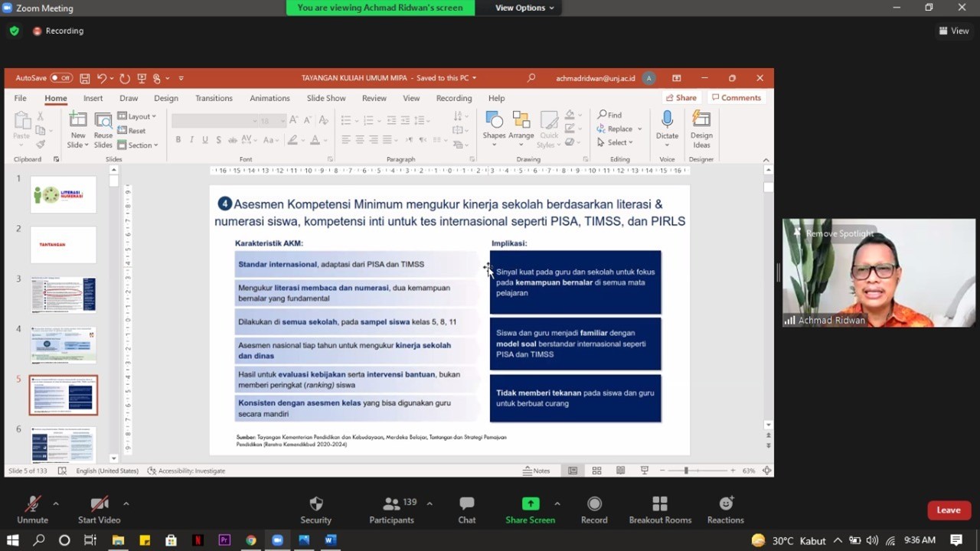The width and height of the screenshot is (980, 551).
Task: Click the Share button in PowerPoint
Action: 681,98
